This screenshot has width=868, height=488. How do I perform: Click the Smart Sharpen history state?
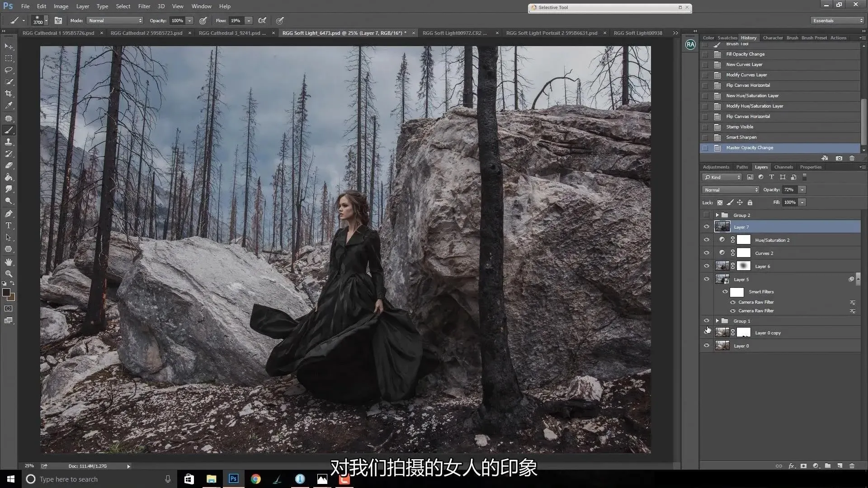click(741, 137)
